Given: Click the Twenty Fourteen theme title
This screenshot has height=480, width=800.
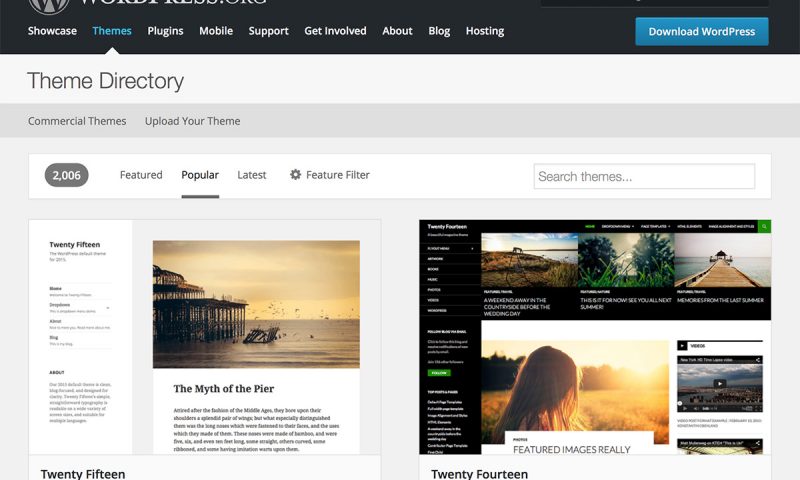Looking at the screenshot, I should click(480, 474).
